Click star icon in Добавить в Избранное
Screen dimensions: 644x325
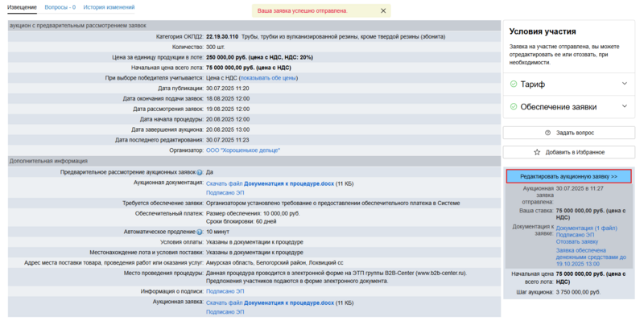[537, 152]
